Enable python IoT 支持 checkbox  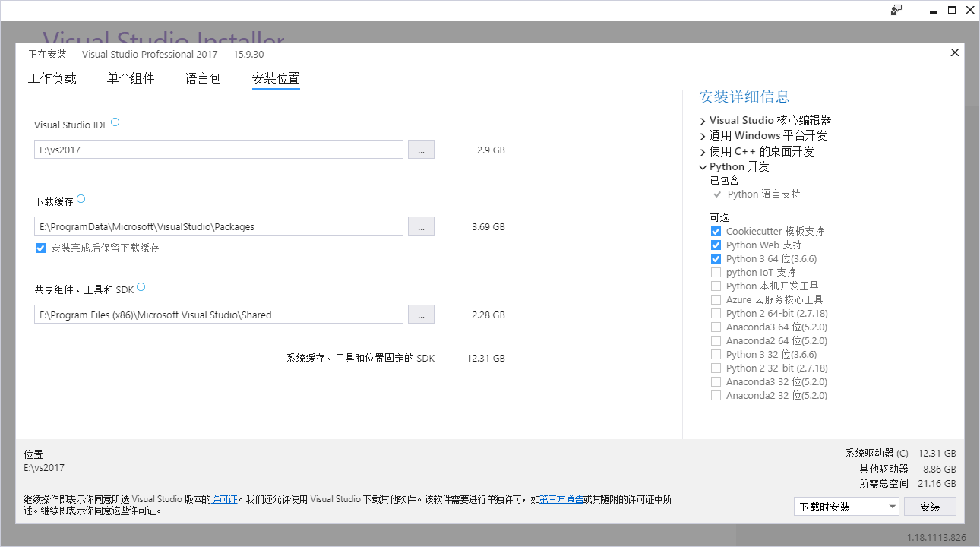point(716,272)
